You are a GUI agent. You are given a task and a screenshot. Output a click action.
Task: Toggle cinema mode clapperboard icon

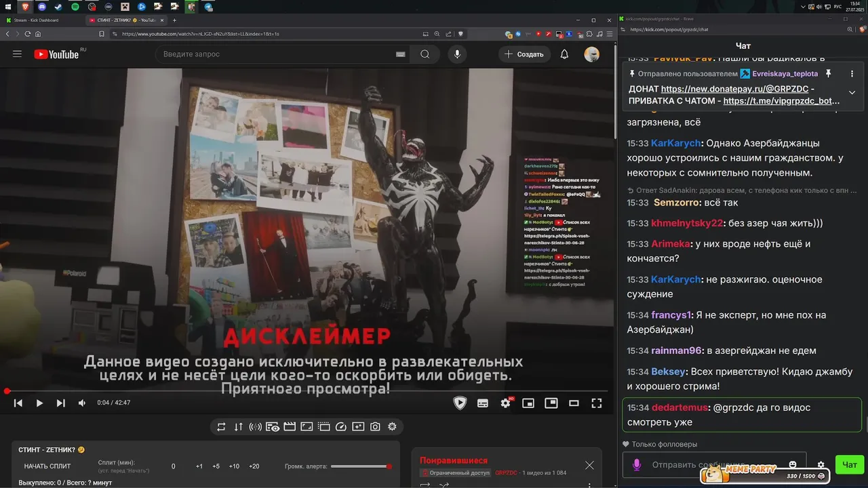(x=290, y=426)
